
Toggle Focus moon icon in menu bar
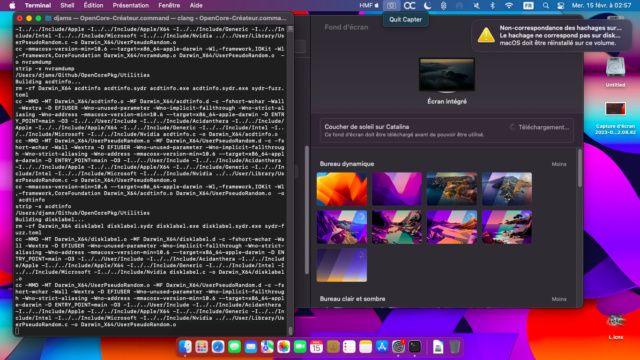coord(427,5)
